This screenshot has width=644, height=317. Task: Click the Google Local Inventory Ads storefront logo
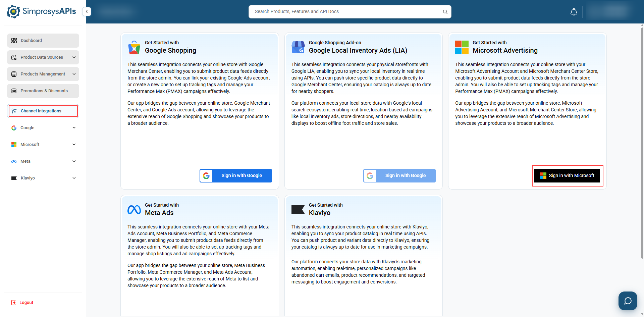click(298, 47)
